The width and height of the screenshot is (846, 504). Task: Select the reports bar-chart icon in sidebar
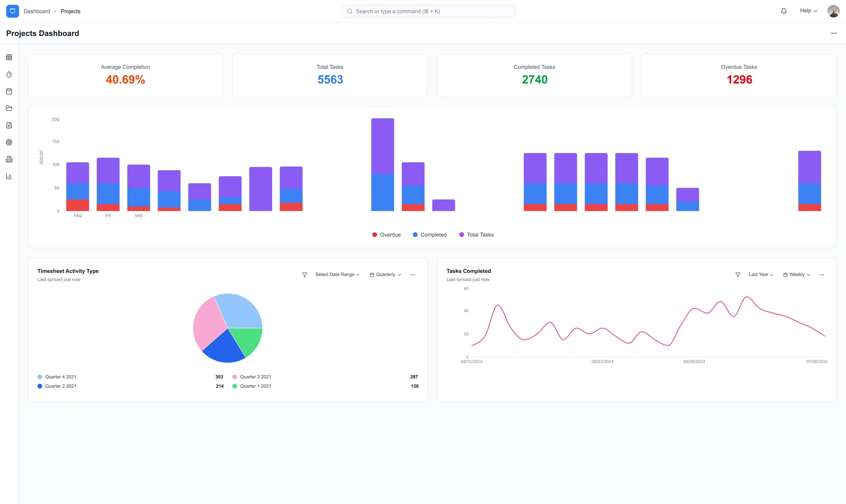click(x=9, y=176)
